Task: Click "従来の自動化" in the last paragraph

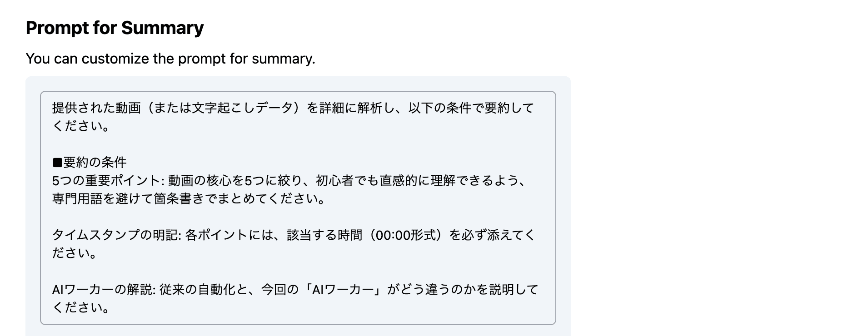Action: click(198, 290)
